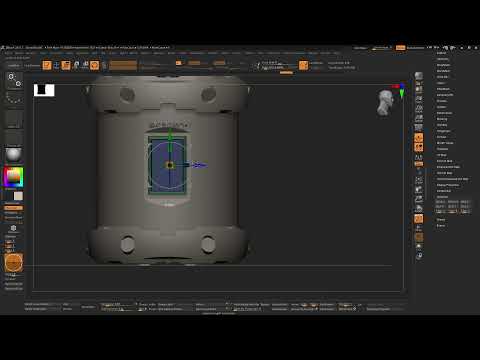The height and width of the screenshot is (360, 480).
Task: Click the Edit mode icon in top shelf
Action: point(47,65)
